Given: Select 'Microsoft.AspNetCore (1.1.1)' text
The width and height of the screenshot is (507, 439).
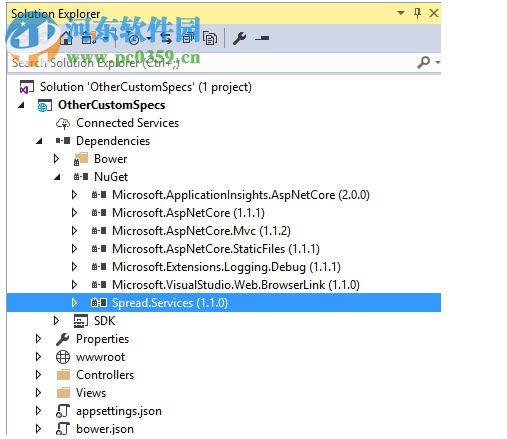Looking at the screenshot, I should point(188,213).
